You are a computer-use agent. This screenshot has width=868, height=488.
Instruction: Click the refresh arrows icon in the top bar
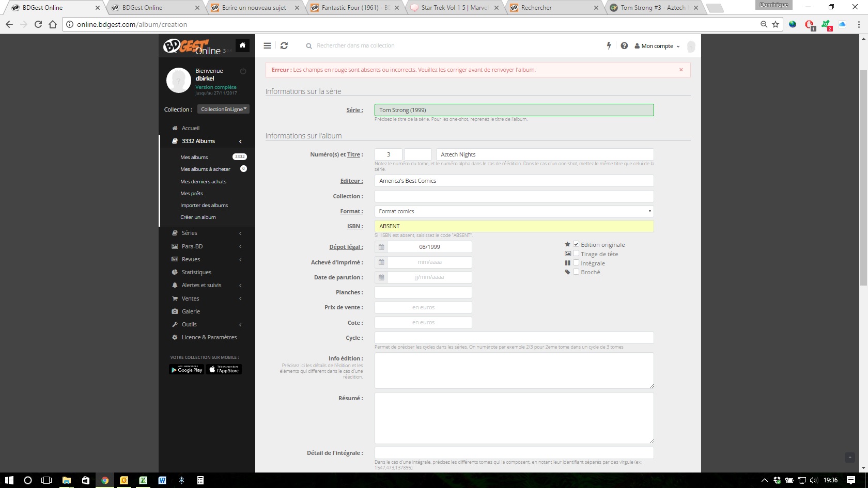coord(284,45)
